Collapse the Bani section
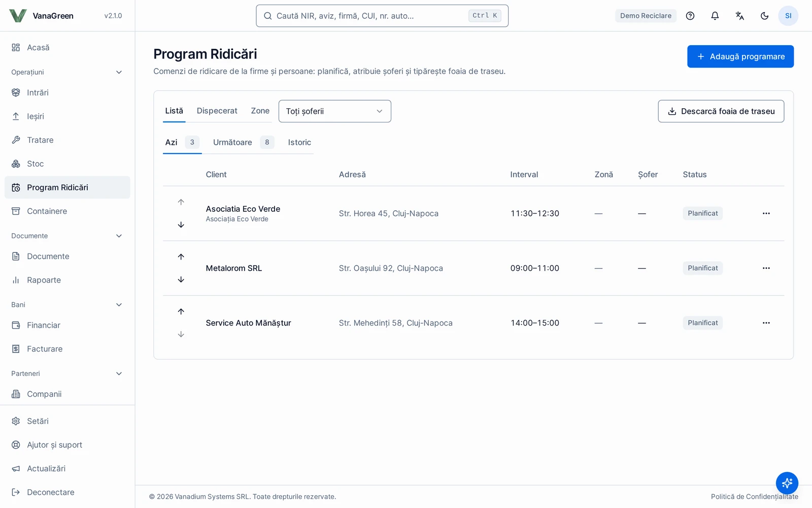Image resolution: width=812 pixels, height=508 pixels. (x=67, y=305)
